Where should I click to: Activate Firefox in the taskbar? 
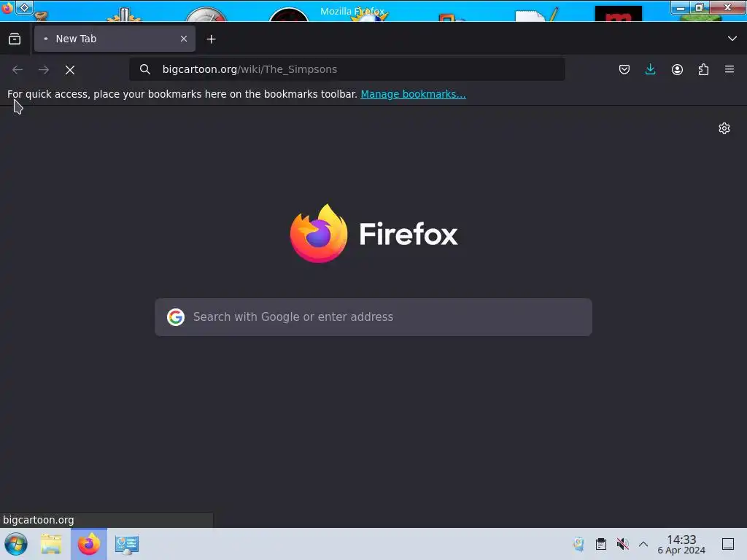pyautogui.click(x=89, y=544)
